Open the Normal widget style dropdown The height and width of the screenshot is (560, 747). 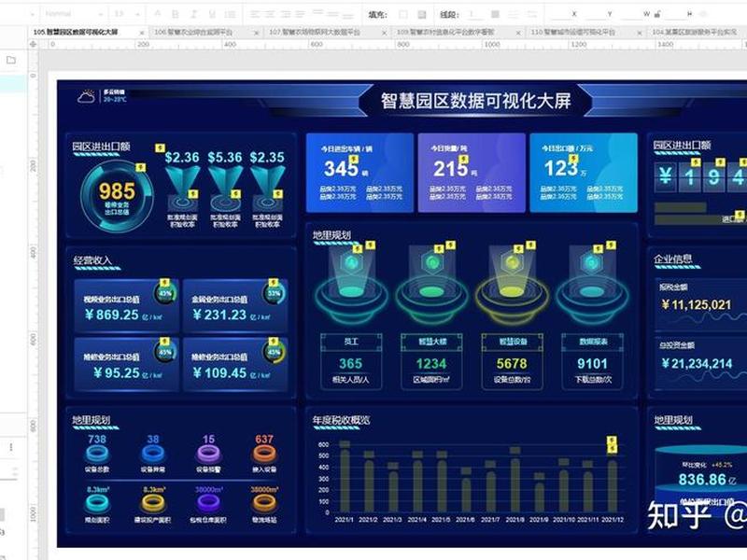(73, 14)
